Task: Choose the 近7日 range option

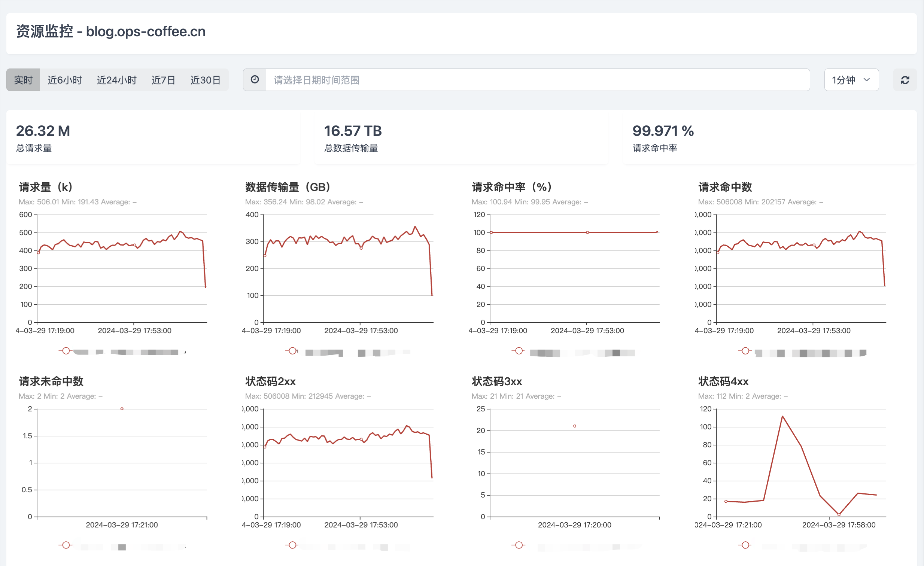Action: 163,80
